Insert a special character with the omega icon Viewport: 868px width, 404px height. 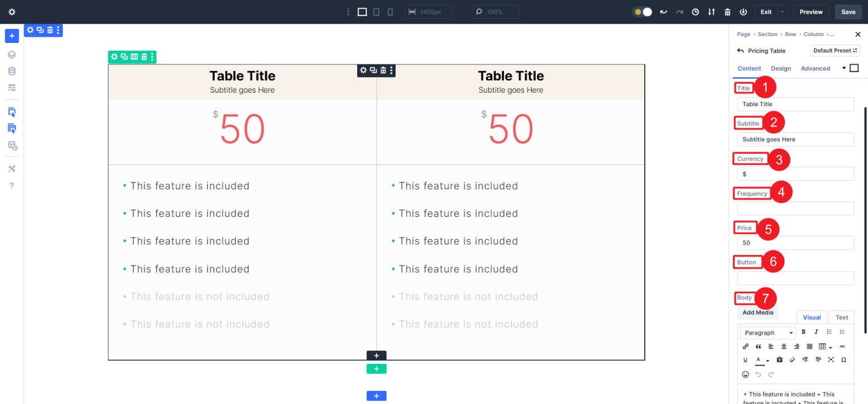pyautogui.click(x=843, y=360)
